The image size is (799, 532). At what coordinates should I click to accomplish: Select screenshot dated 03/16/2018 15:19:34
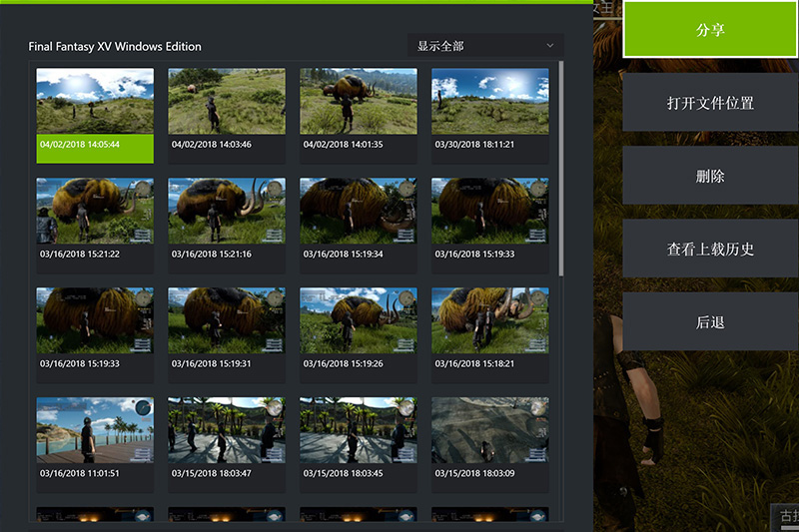[x=359, y=226]
